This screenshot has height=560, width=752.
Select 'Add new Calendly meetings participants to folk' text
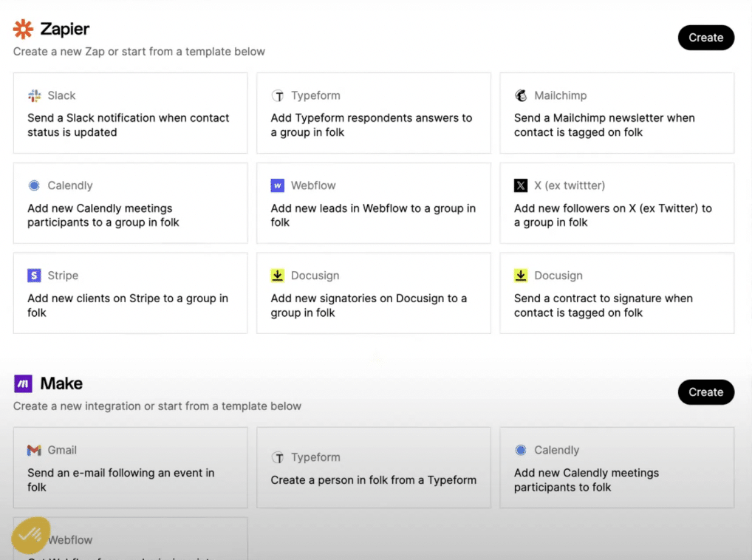[x=587, y=480]
